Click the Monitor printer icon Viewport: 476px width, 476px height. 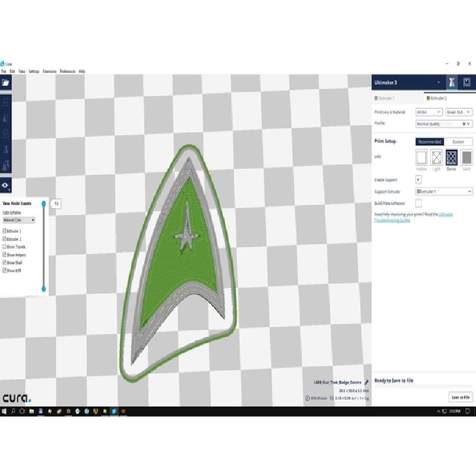466,82
